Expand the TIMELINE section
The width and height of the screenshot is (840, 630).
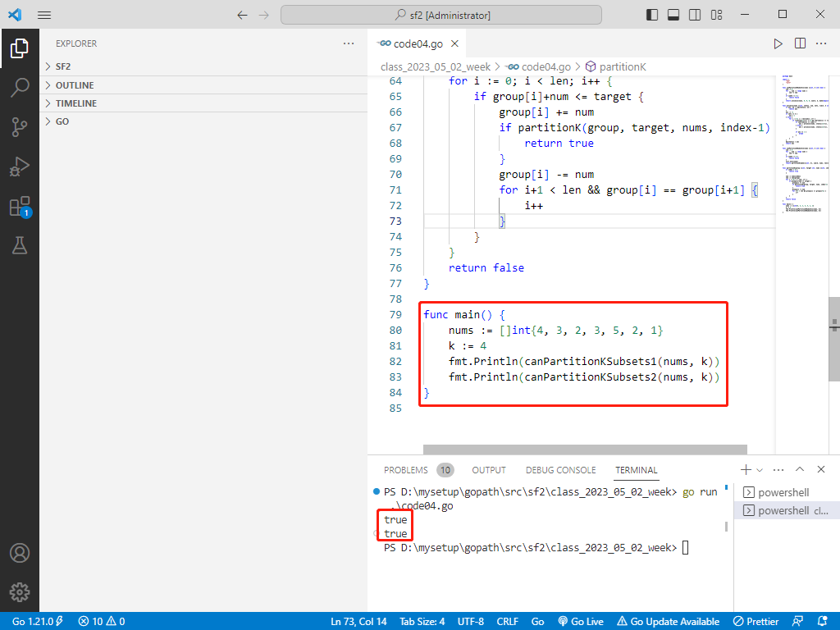203,103
